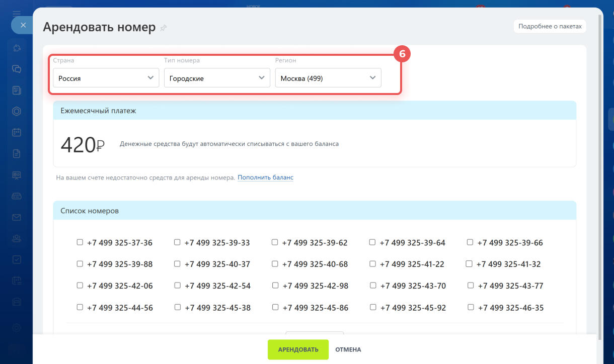Click the Пополнить баланс link
Image resolution: width=614 pixels, height=364 pixels.
pyautogui.click(x=265, y=177)
